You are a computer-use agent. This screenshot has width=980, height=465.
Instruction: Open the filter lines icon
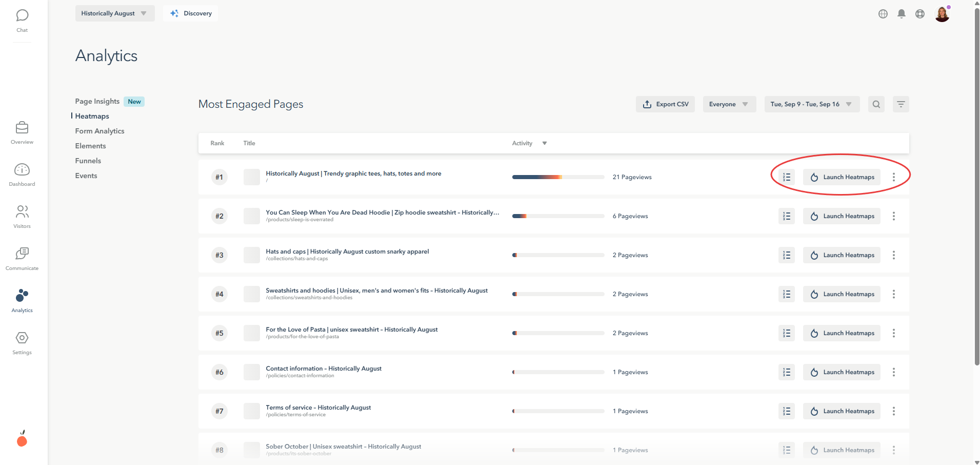pyautogui.click(x=901, y=104)
